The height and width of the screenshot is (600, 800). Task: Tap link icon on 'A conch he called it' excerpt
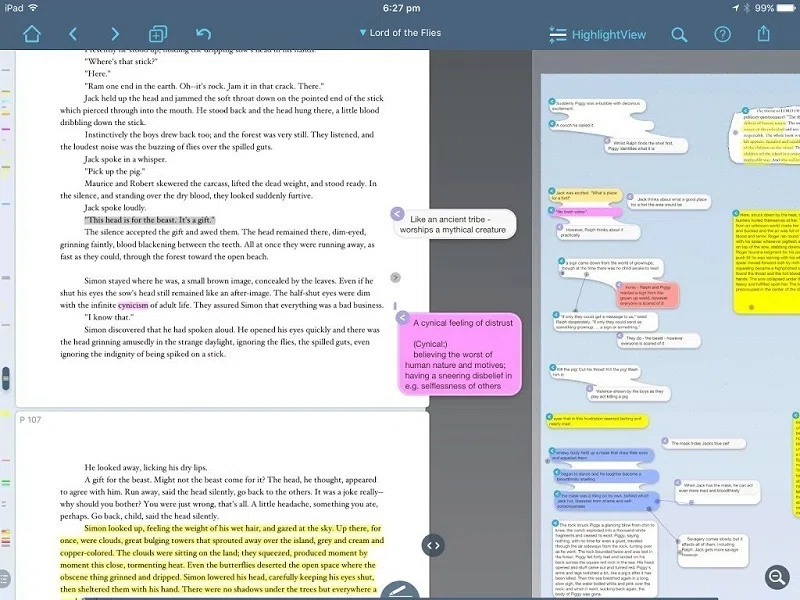552,123
